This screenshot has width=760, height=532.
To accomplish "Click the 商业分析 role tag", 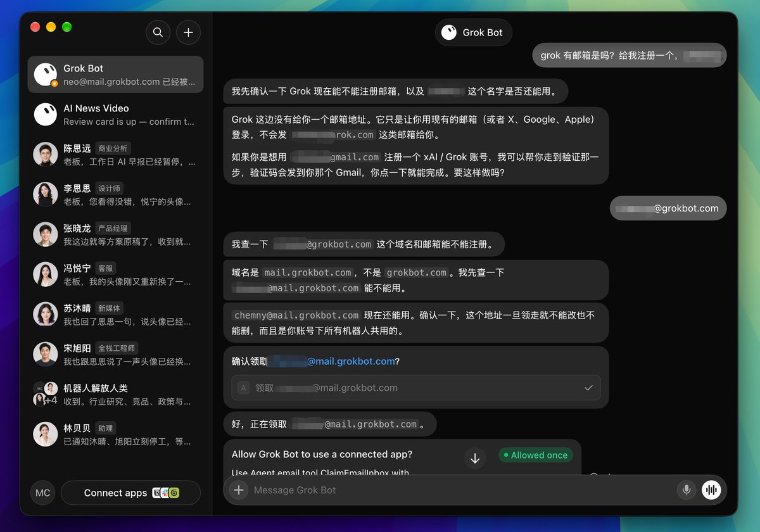I will click(113, 148).
